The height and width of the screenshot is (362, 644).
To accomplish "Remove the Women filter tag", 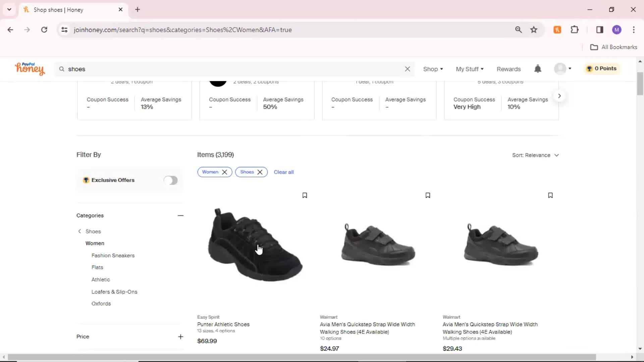I will point(224,172).
